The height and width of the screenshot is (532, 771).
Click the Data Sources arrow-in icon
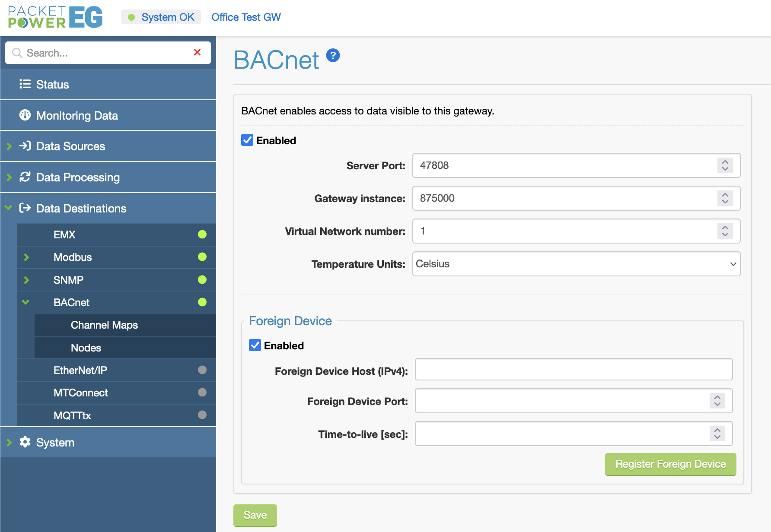[x=25, y=146]
